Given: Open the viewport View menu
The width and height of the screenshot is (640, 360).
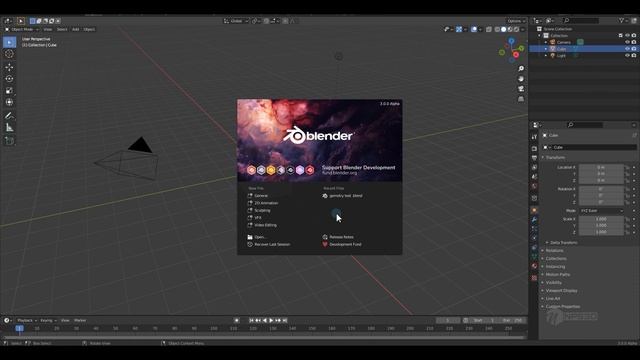Looking at the screenshot, I should click(48, 29).
